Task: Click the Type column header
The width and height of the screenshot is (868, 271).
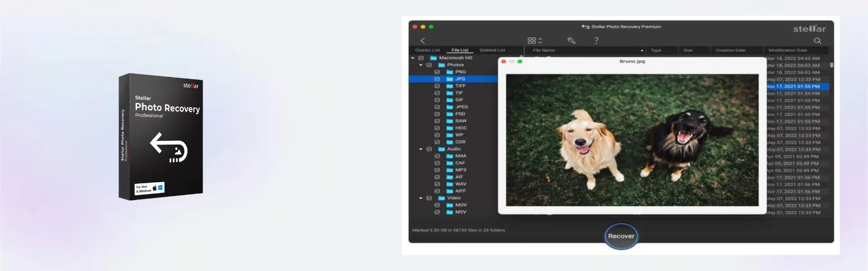Action: pyautogui.click(x=662, y=50)
